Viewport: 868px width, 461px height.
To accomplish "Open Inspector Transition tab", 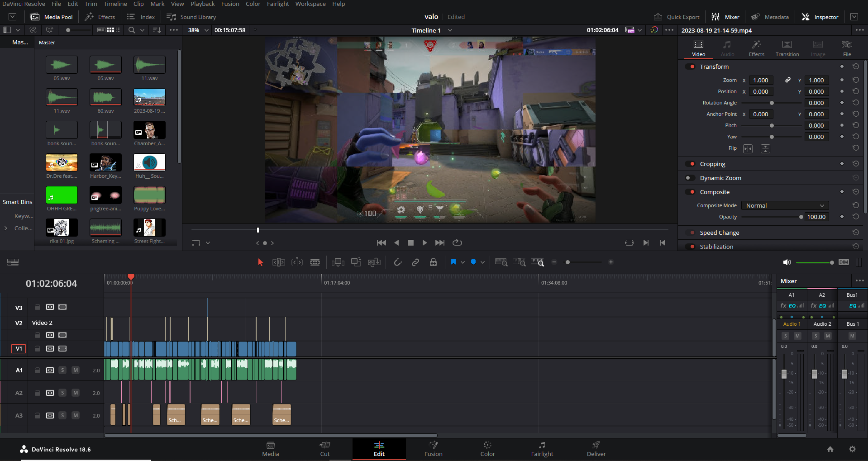I will [x=787, y=48].
